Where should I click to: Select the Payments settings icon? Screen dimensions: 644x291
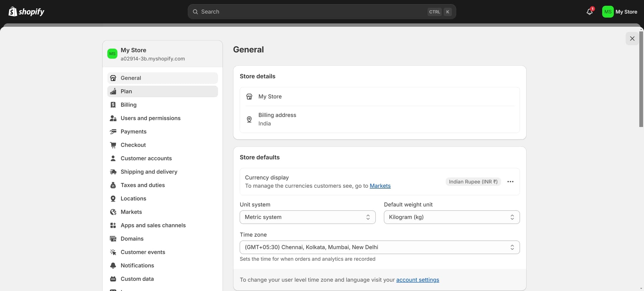pos(113,132)
